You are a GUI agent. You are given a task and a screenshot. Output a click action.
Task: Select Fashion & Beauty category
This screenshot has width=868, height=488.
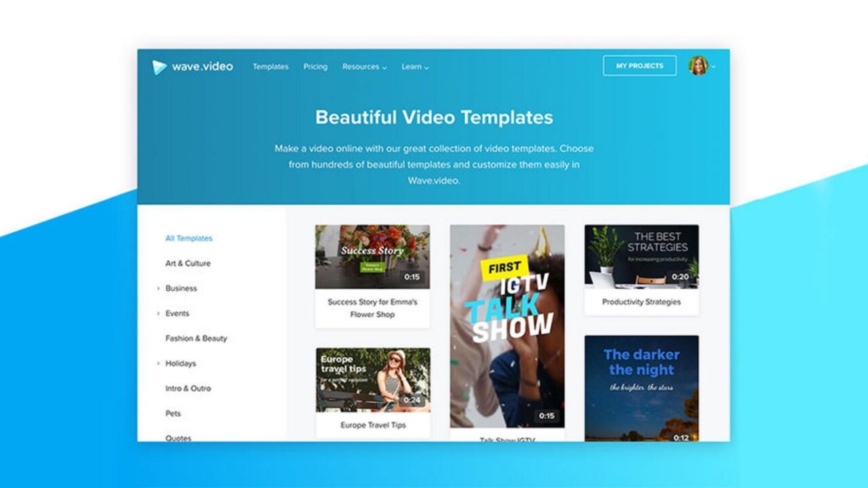tap(196, 339)
